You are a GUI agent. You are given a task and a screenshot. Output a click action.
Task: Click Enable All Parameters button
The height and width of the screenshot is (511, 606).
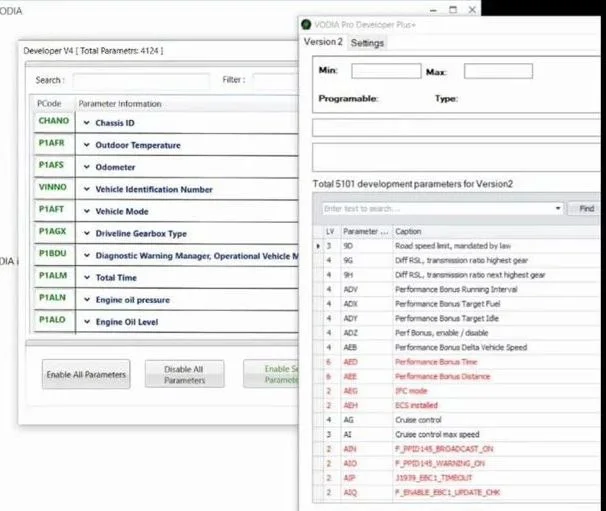click(x=86, y=374)
